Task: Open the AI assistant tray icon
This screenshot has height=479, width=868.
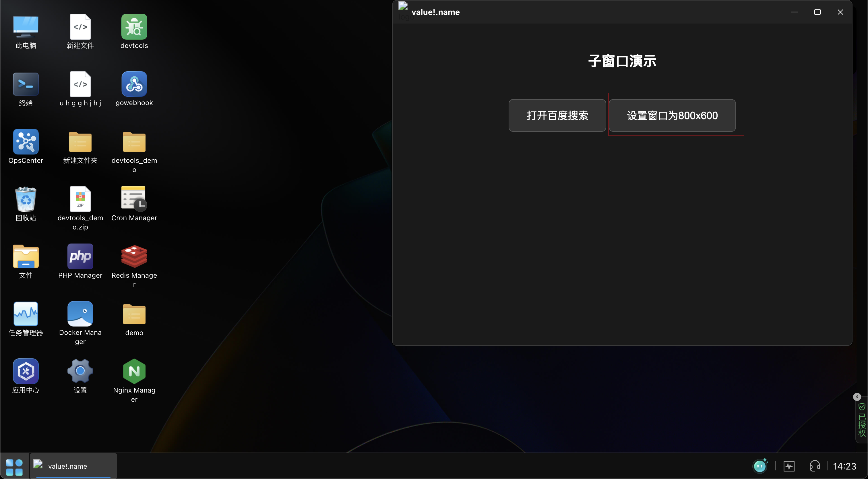Action: 760,466
